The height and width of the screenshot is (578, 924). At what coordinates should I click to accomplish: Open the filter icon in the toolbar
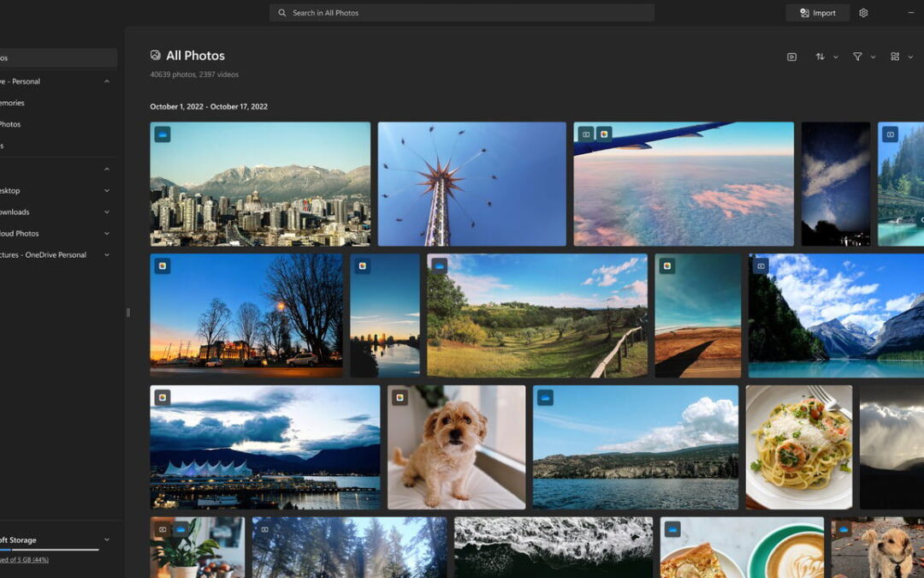[x=856, y=57]
